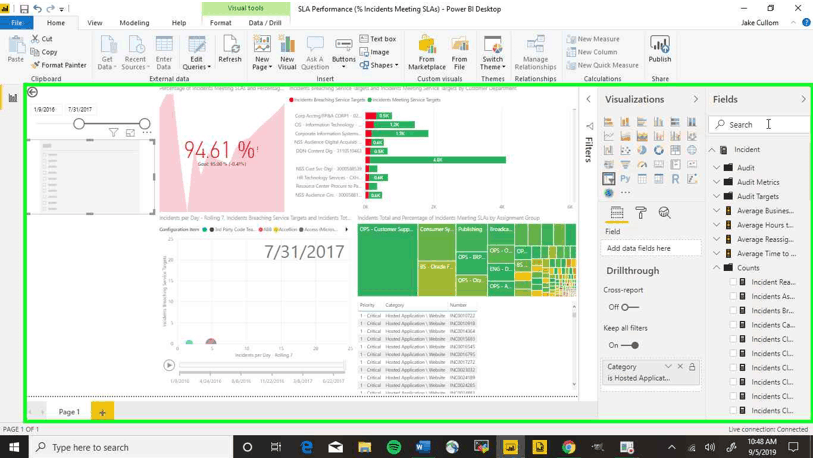Image resolution: width=814 pixels, height=459 pixels.
Task: Open the Analytics magnifier icon in Visualizations
Action: 664,212
